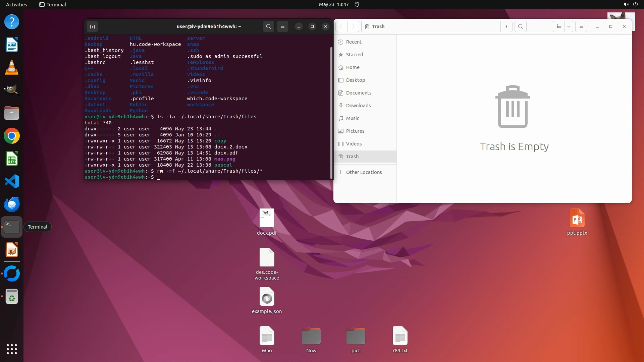
Task: Click the date and time clock
Action: tap(333, 4)
